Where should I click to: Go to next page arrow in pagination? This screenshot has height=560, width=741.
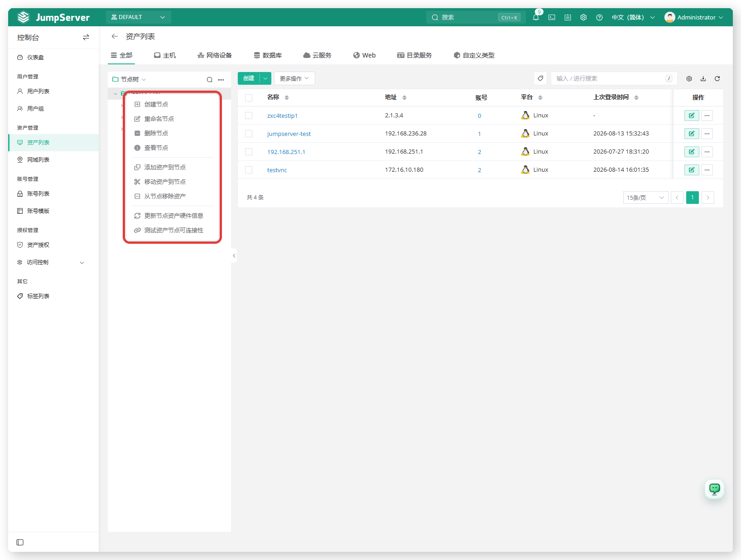(708, 198)
